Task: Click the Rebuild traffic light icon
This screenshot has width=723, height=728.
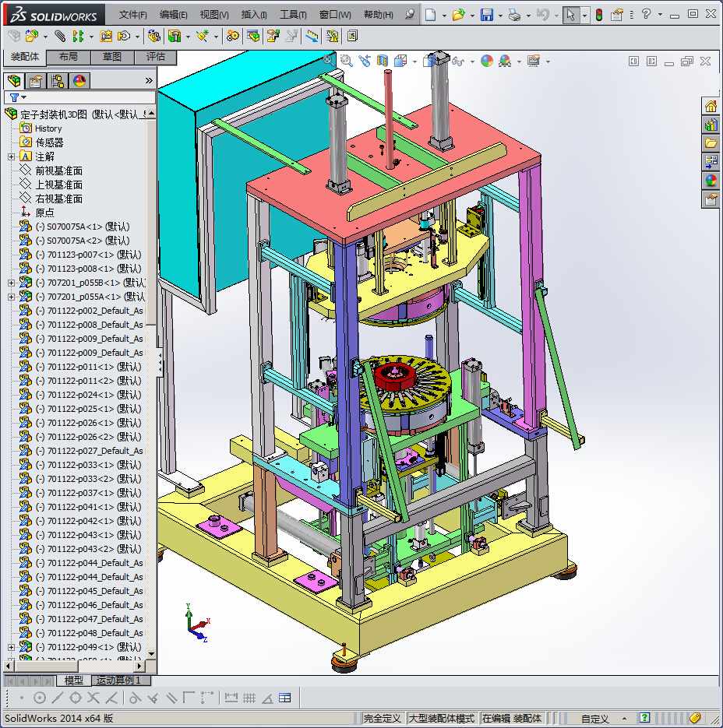Action: click(x=599, y=15)
